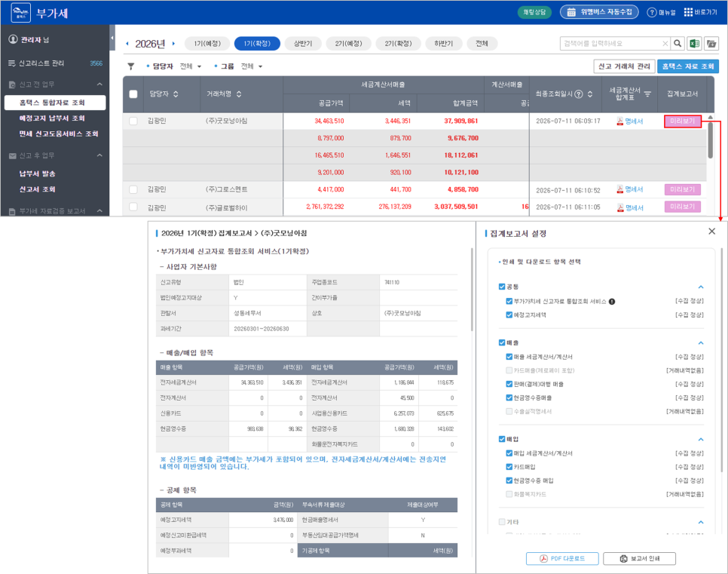Uncheck 예정고지세액 option
The image size is (728, 574).
[509, 315]
